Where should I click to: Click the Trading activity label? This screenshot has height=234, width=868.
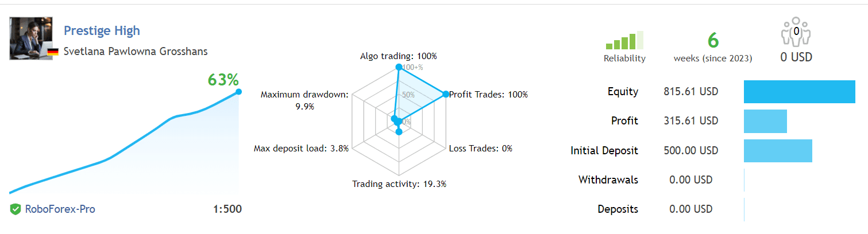(x=399, y=184)
